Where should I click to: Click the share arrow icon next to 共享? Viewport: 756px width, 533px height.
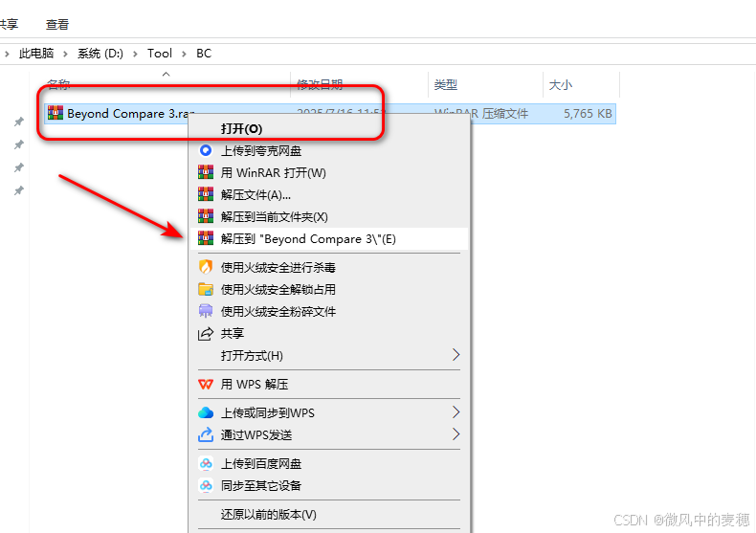206,334
